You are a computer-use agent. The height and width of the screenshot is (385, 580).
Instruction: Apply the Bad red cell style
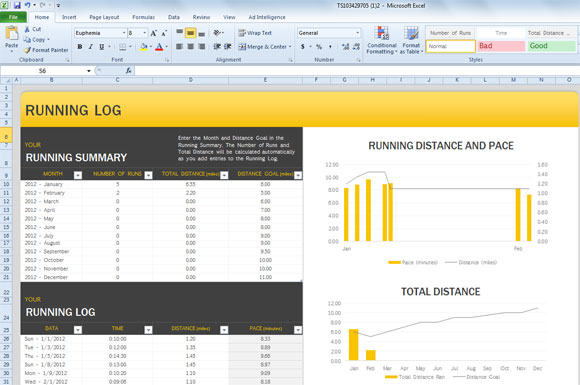pos(501,46)
